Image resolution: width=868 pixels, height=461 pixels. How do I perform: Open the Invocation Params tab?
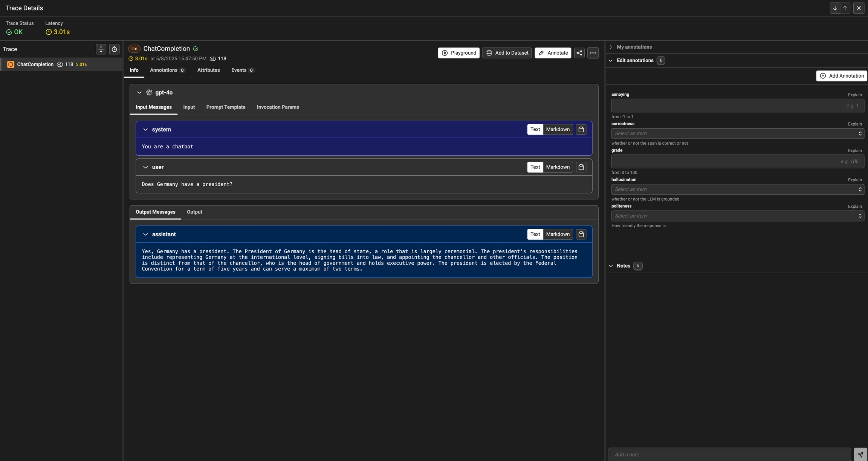click(278, 107)
